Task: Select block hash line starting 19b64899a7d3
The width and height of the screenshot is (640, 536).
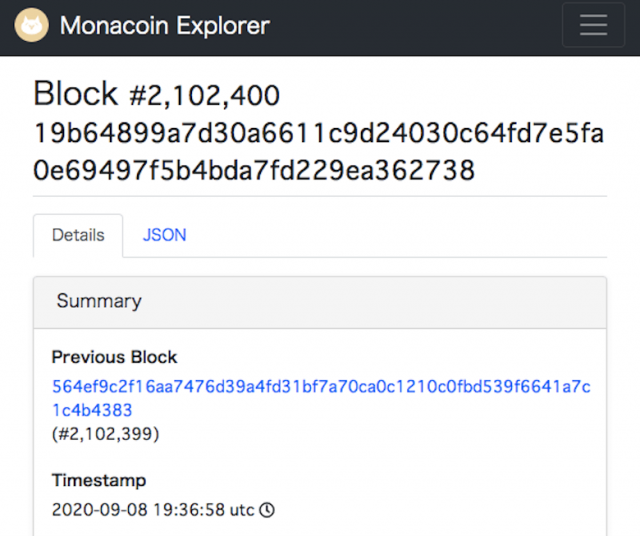Action: click(x=318, y=133)
